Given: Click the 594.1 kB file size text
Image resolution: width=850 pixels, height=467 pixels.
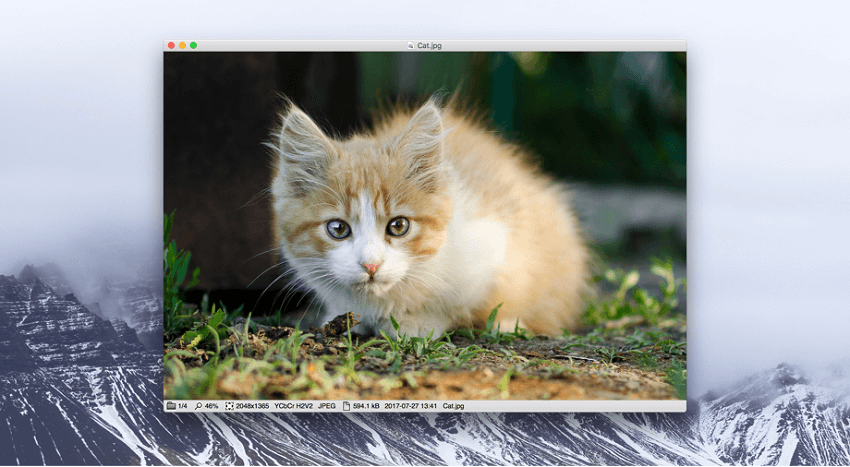Looking at the screenshot, I should [368, 406].
